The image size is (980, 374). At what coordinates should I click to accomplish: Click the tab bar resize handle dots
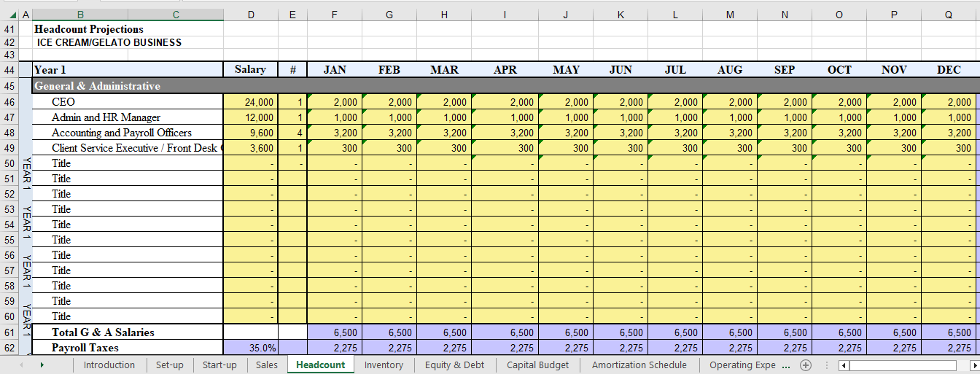[825, 365]
